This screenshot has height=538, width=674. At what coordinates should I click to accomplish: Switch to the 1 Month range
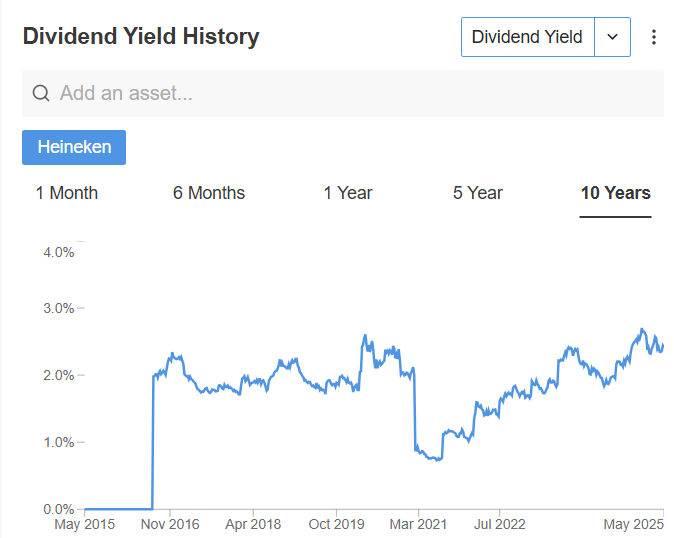point(67,193)
